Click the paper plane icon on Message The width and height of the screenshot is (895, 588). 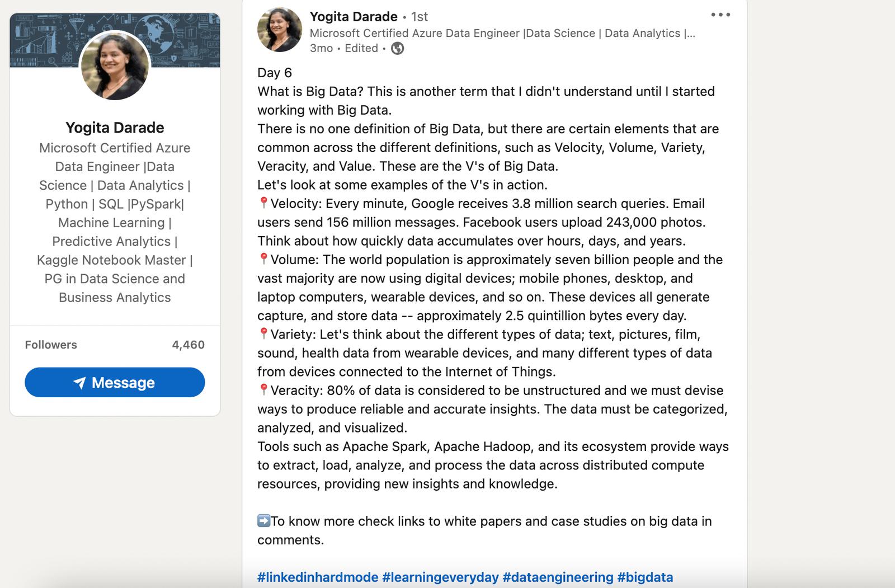click(79, 383)
